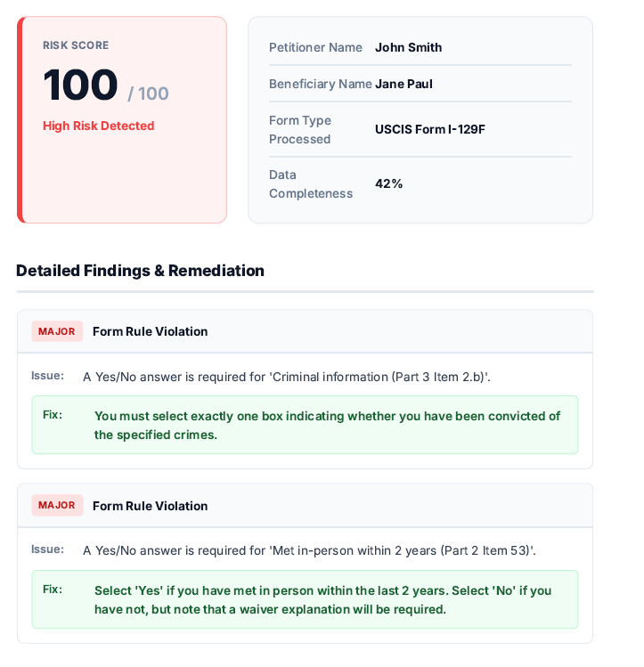Click the green fix box about convicted crimes
This screenshot has height=667, width=644.
[x=305, y=425]
